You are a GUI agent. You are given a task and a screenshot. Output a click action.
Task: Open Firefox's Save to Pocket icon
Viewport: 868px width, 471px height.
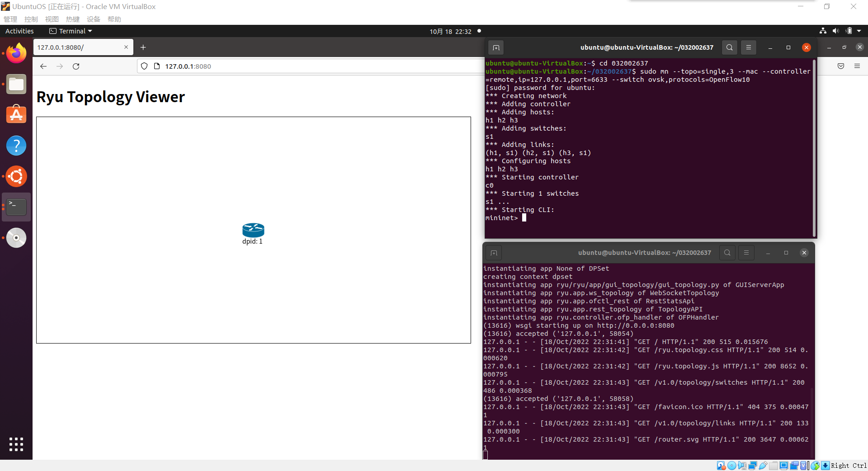pyautogui.click(x=841, y=66)
